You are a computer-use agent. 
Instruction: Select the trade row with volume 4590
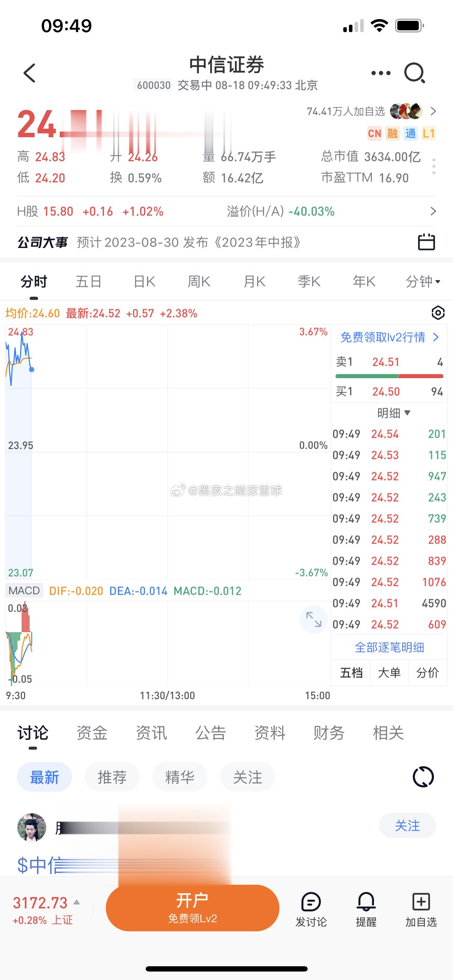pos(389,603)
